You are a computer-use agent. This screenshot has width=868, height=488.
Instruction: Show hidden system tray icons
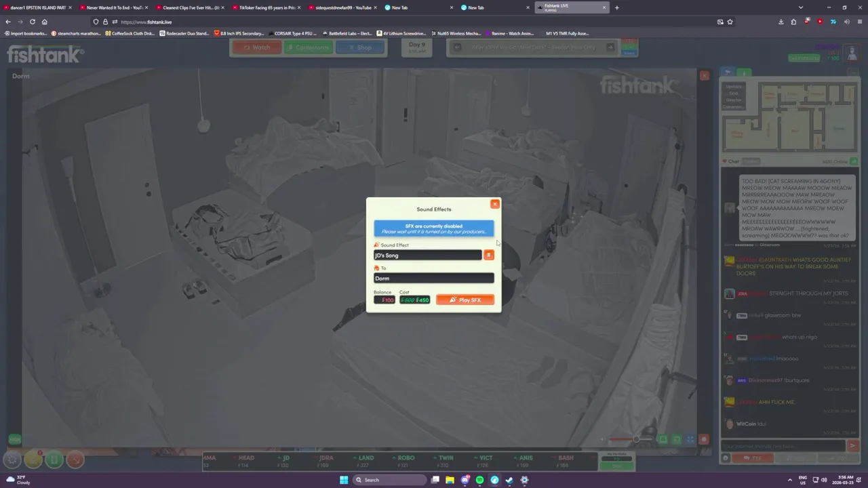point(790,480)
